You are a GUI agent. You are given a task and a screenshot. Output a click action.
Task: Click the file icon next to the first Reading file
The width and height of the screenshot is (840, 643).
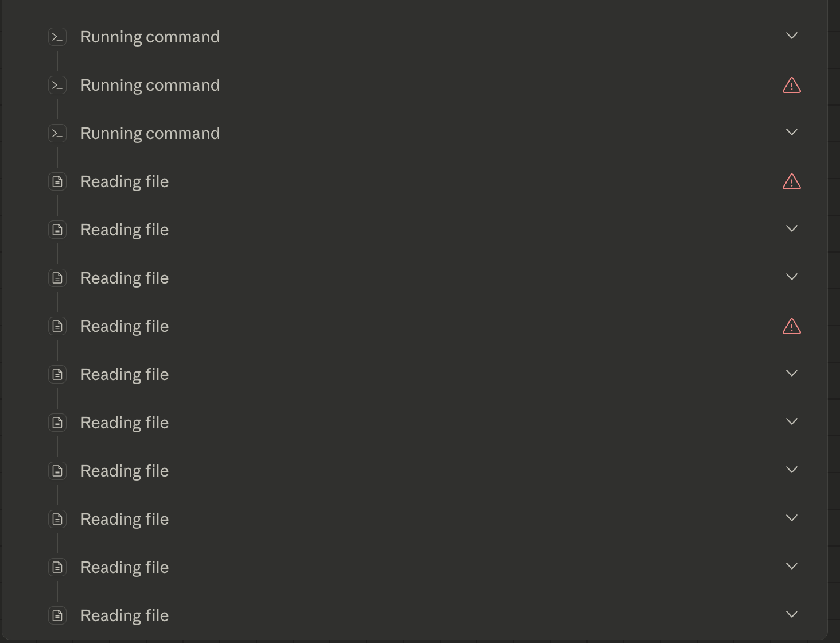point(57,181)
